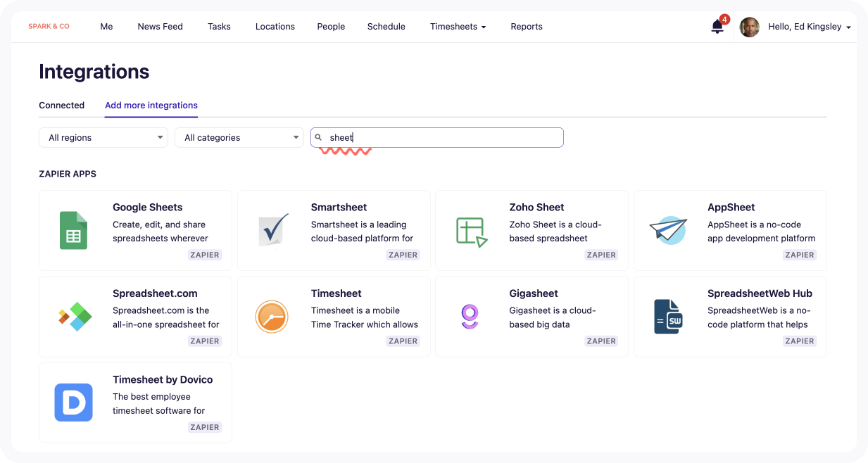Click the Zapier tag on Zoho Sheet

click(602, 255)
